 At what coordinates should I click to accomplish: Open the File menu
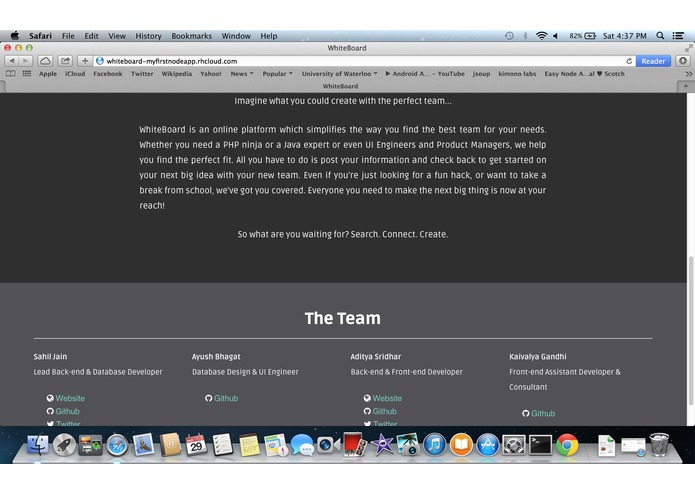tap(68, 35)
